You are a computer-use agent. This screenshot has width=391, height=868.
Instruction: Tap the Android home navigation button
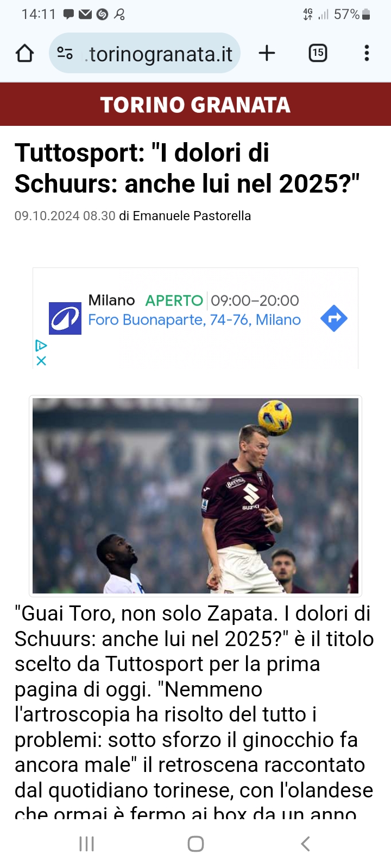coord(195,844)
